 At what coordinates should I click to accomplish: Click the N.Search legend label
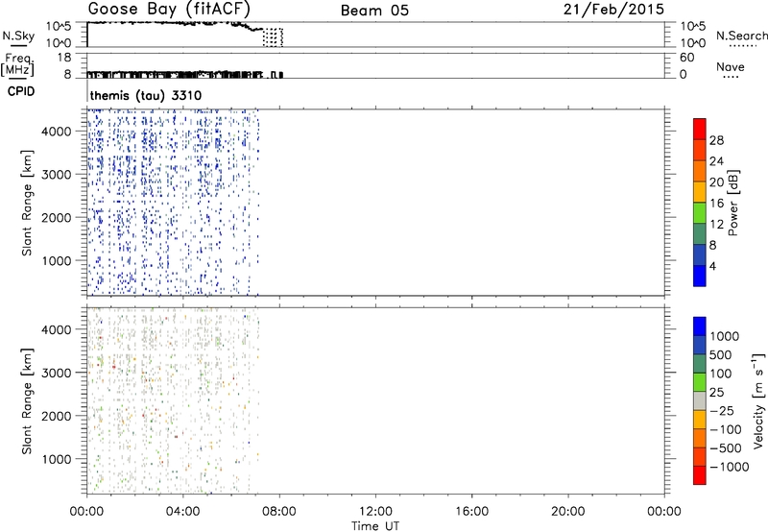click(x=742, y=36)
